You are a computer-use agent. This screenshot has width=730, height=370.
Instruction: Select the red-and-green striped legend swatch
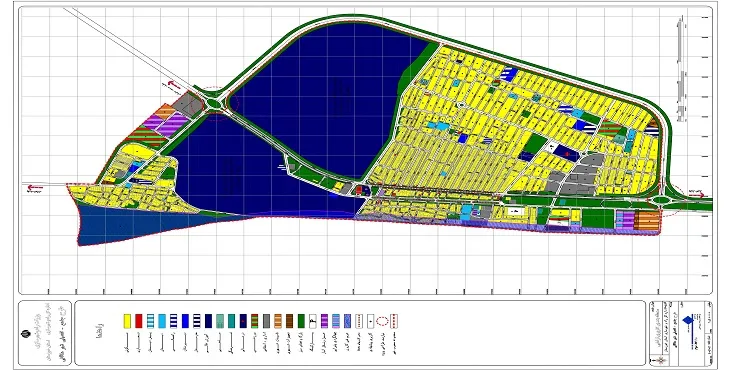point(255,321)
